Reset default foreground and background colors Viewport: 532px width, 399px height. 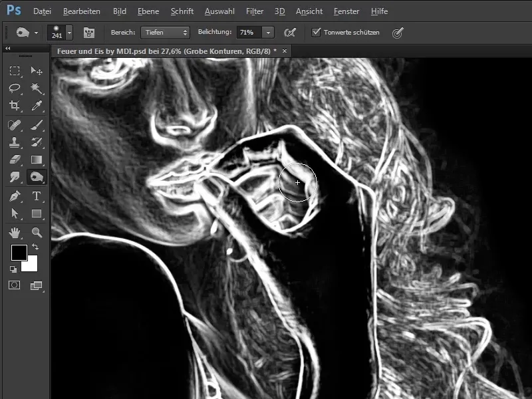(13, 269)
